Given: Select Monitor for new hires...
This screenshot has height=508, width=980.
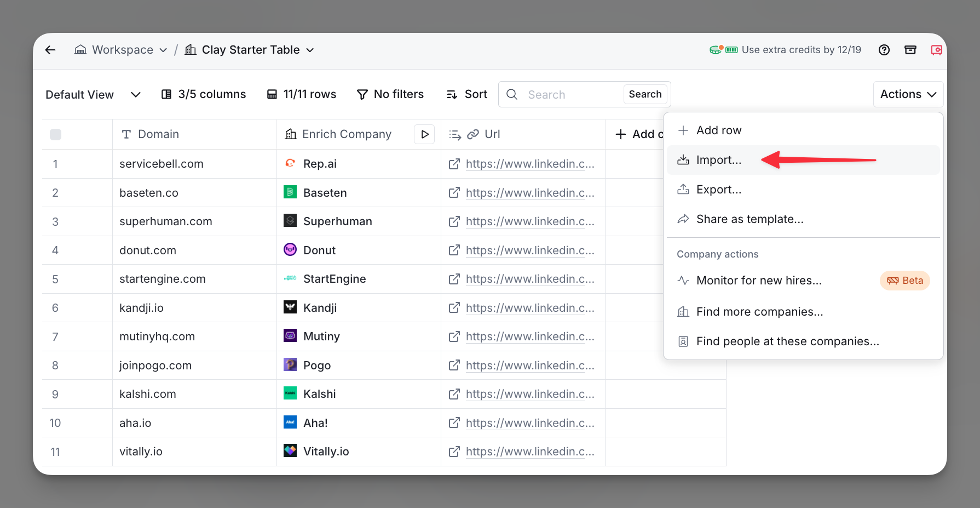Looking at the screenshot, I should tap(803, 281).
